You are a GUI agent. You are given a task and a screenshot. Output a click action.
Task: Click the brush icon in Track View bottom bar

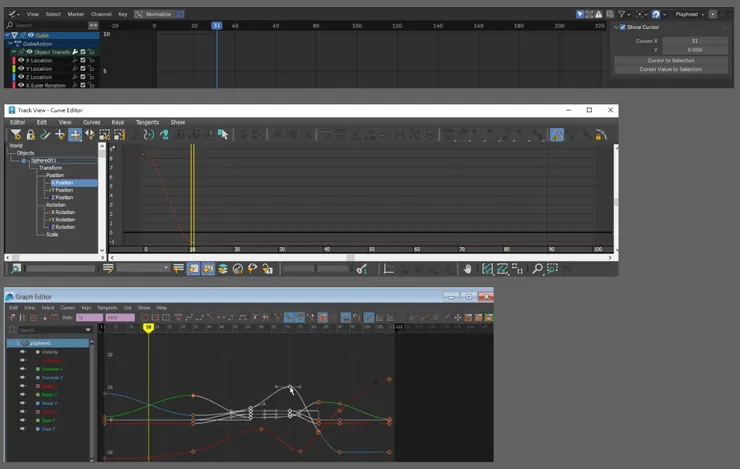361,269
